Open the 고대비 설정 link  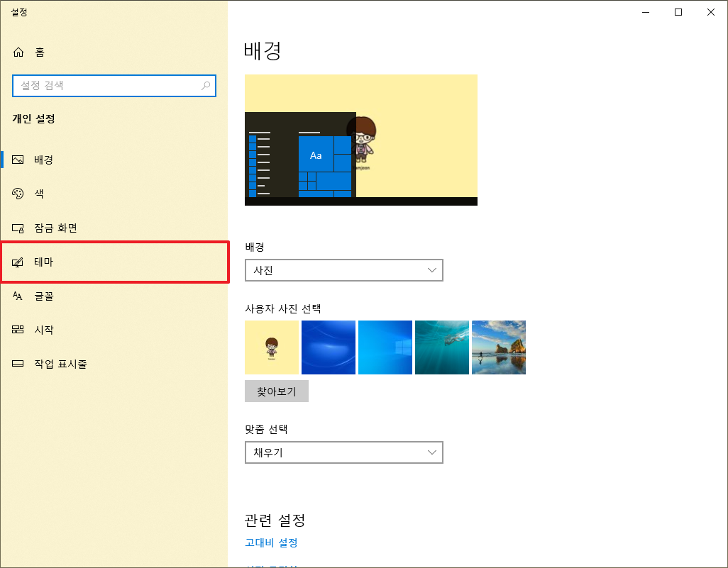[271, 542]
